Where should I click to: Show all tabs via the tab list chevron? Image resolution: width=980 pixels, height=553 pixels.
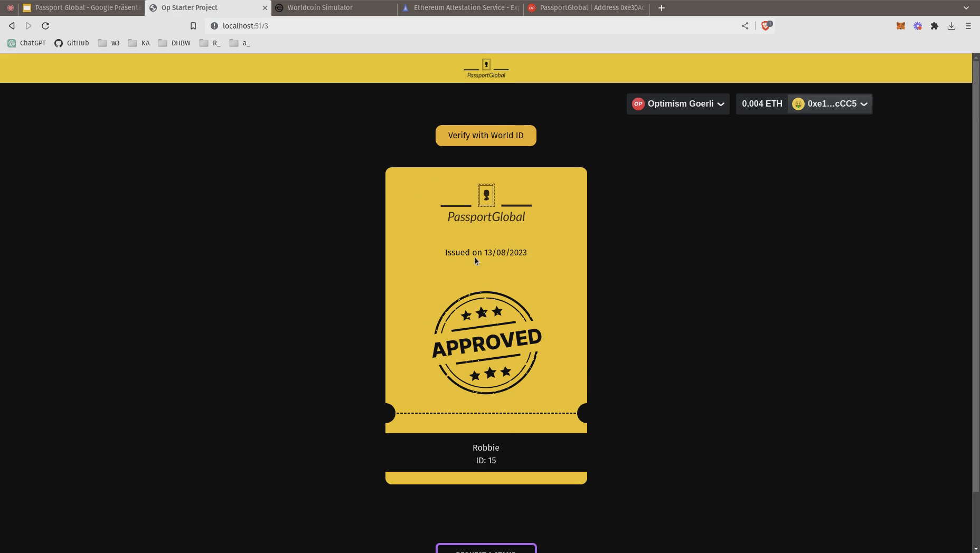(966, 8)
